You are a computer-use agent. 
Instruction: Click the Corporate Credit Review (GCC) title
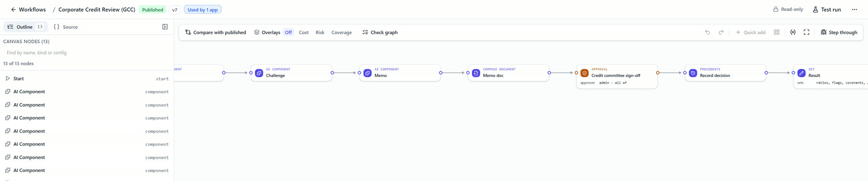pyautogui.click(x=96, y=10)
